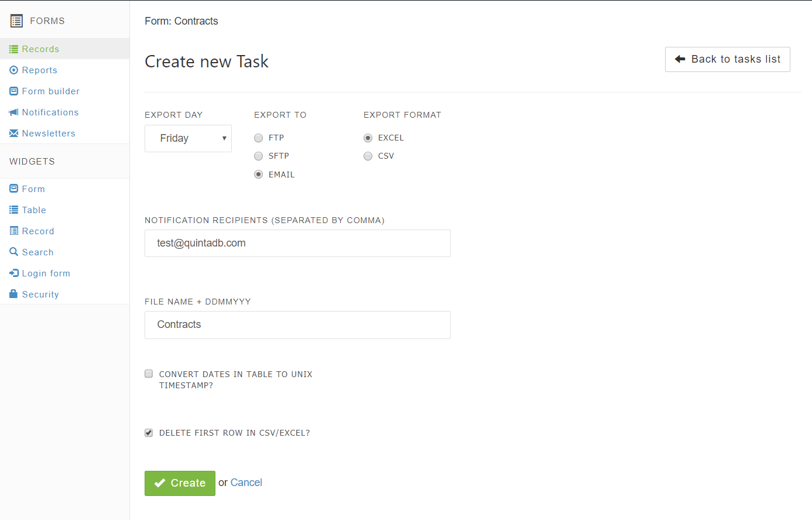This screenshot has height=520, width=812.
Task: Click the Record widget icon
Action: pyautogui.click(x=13, y=231)
